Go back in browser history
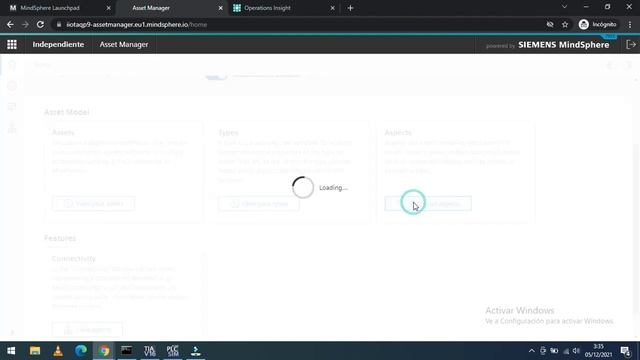 (10, 24)
